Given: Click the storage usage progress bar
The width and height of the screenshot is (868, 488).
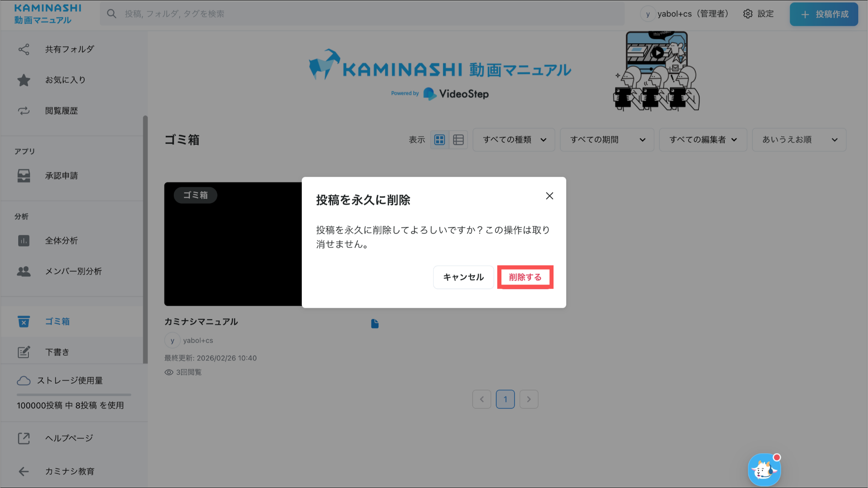Looking at the screenshot, I should tap(74, 395).
